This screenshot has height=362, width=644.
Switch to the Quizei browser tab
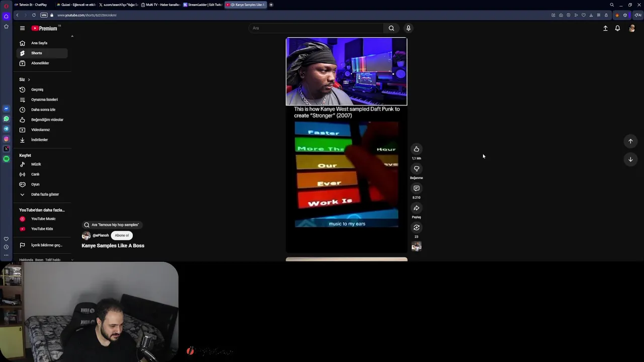click(x=75, y=5)
